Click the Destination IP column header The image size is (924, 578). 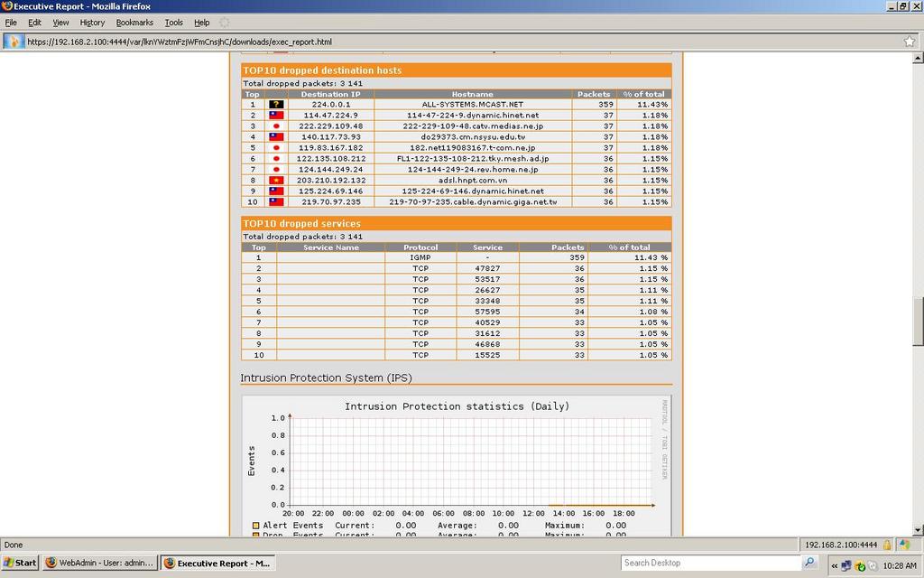330,94
